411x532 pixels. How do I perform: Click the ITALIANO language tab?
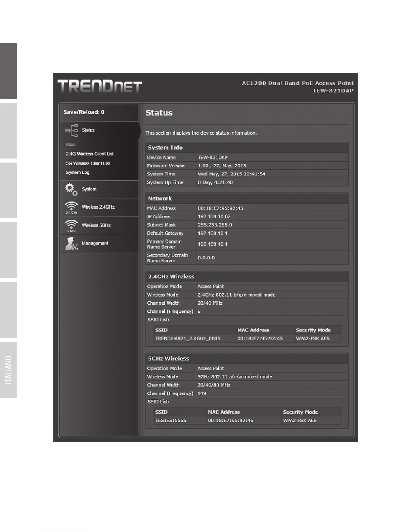[x=8, y=370]
